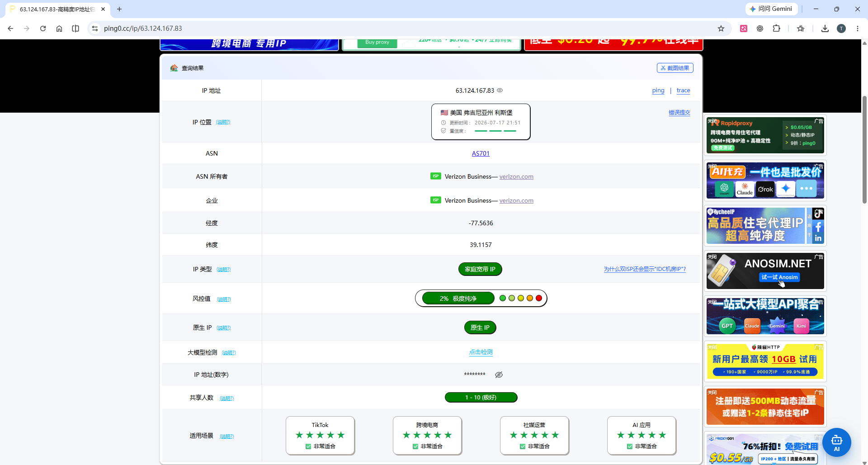Open explanation link next to 大模型检测
The height and width of the screenshot is (465, 868).
tap(229, 353)
